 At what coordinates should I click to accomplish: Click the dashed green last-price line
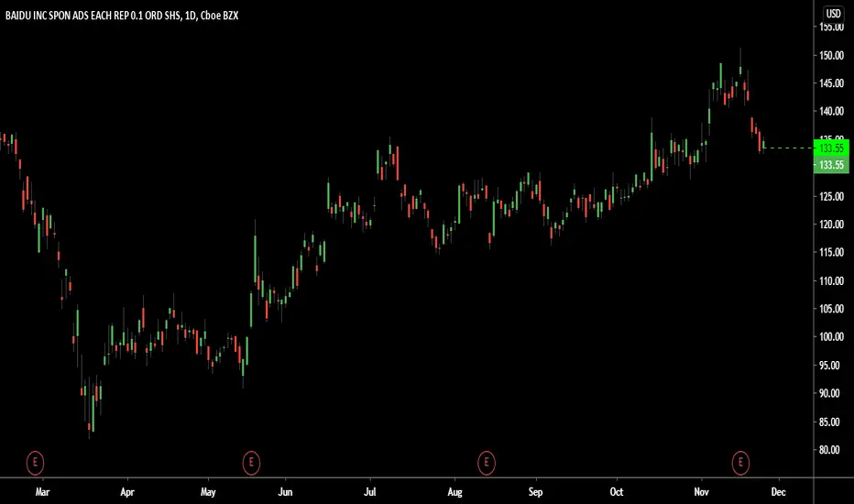pos(789,148)
